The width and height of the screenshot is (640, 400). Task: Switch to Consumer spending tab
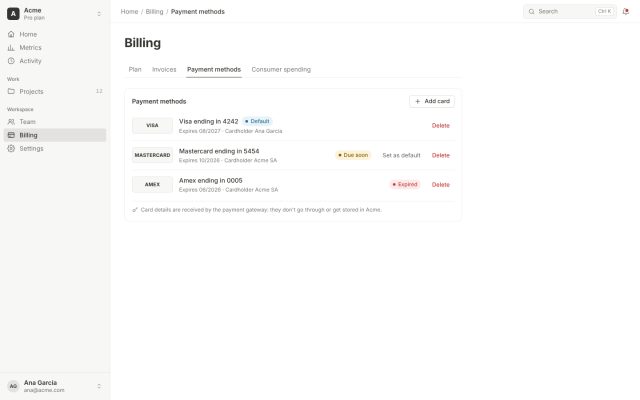[281, 69]
